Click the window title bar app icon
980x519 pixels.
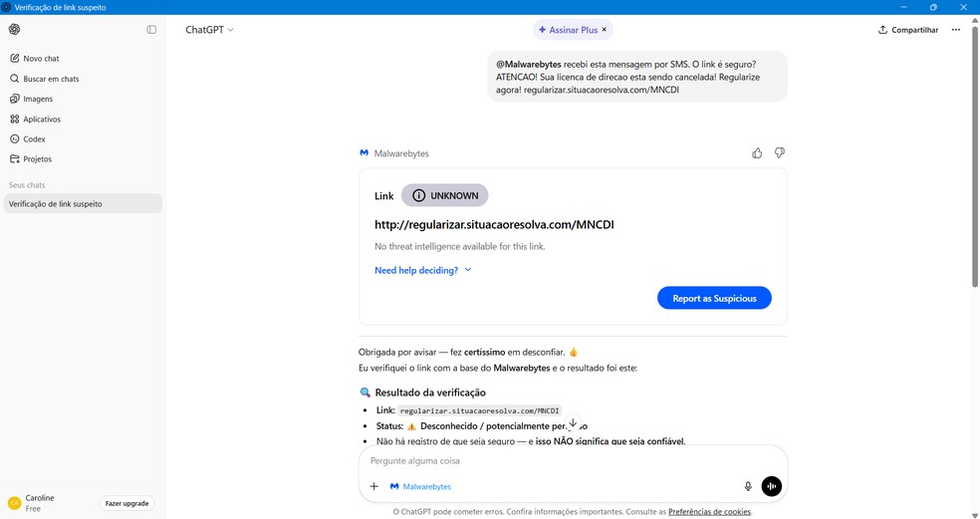click(x=6, y=8)
